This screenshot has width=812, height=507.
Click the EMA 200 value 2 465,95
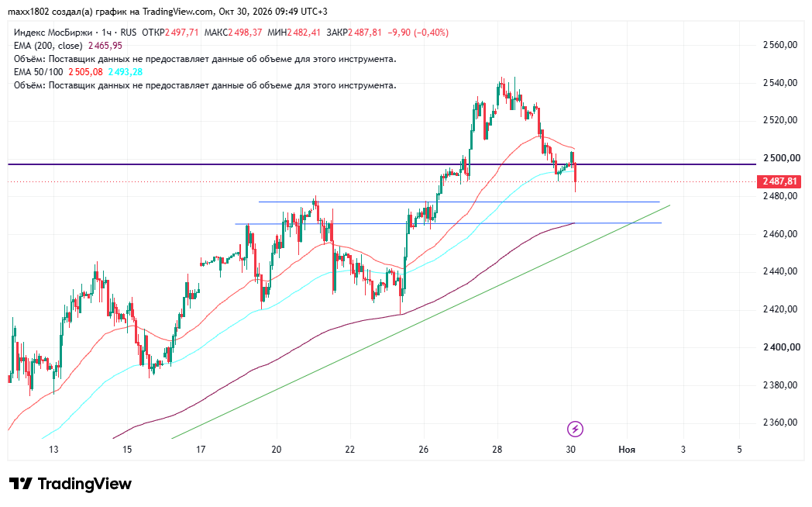(105, 46)
